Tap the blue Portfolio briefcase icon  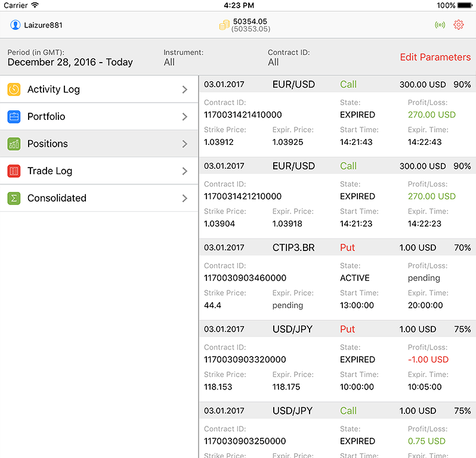point(14,116)
